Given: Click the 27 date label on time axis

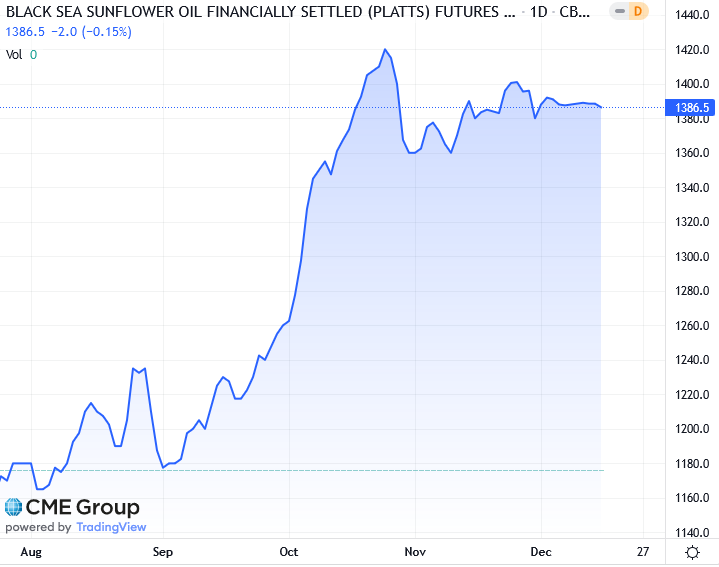Looking at the screenshot, I should (642, 552).
